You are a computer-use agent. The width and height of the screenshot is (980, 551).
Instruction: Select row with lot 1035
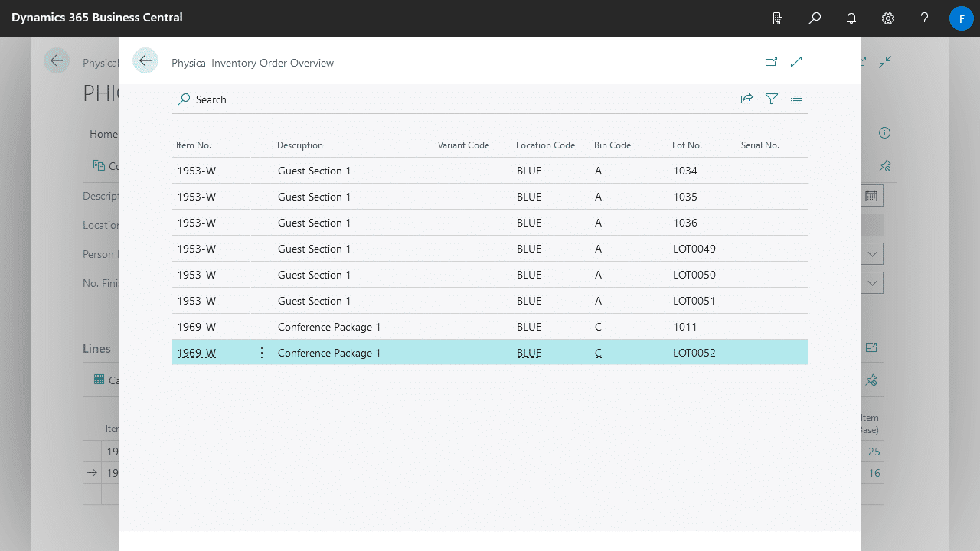(490, 197)
